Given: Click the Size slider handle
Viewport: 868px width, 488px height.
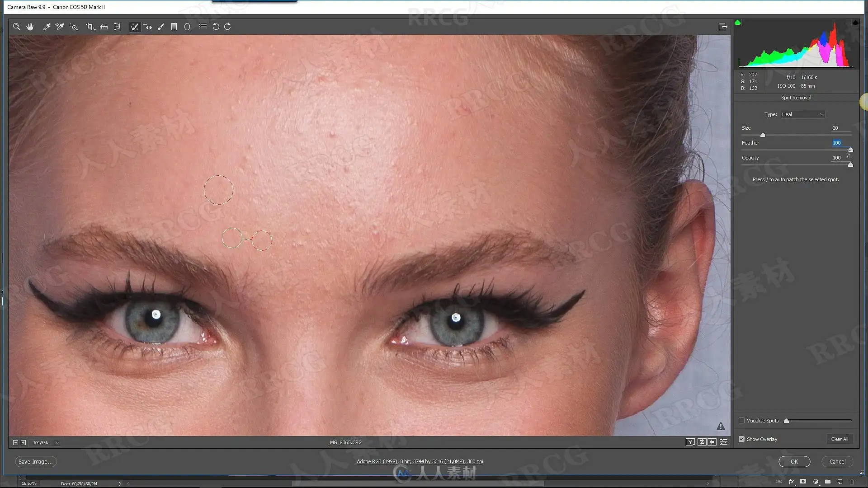Looking at the screenshot, I should tap(763, 135).
